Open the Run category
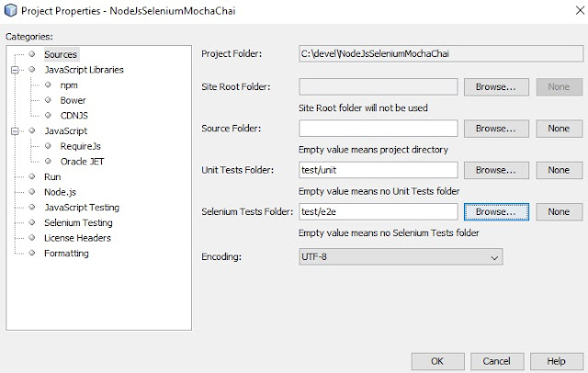 (51, 176)
